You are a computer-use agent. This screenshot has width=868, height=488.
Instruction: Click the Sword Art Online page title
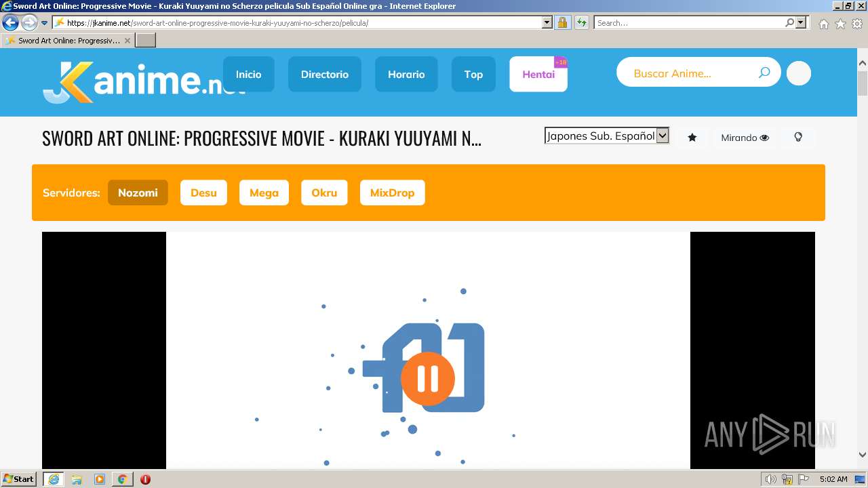pyautogui.click(x=262, y=138)
